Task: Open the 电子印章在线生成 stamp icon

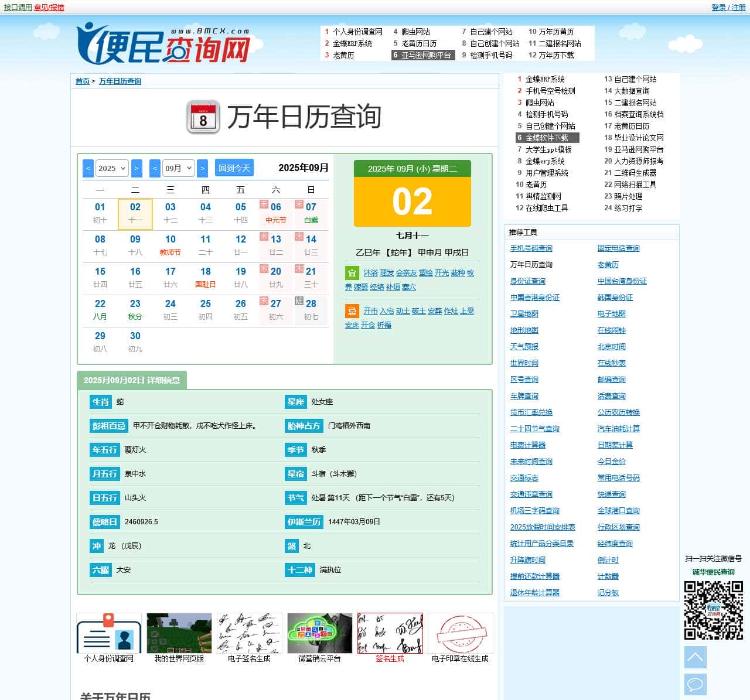Action: click(460, 633)
